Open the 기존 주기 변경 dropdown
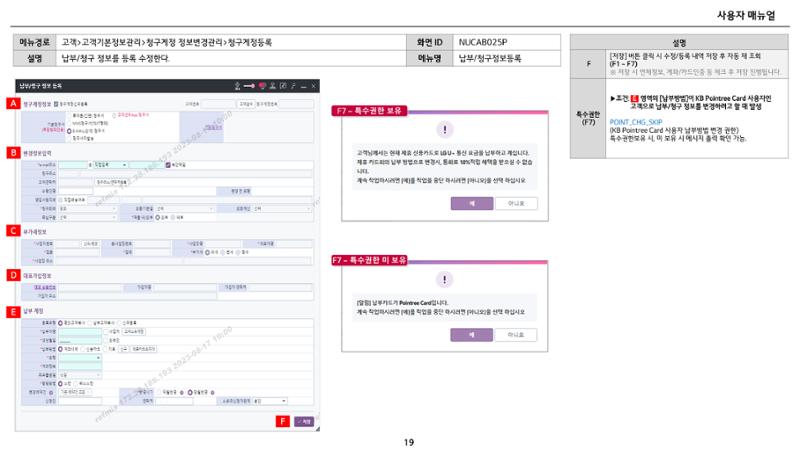Screen dimensions: 800x450 pyautogui.click(x=76, y=392)
